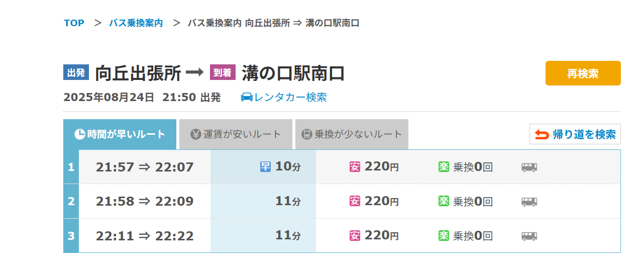644x264 pixels.
Task: Switch to the 乗換が少ないルート tab
Action: pos(352,134)
